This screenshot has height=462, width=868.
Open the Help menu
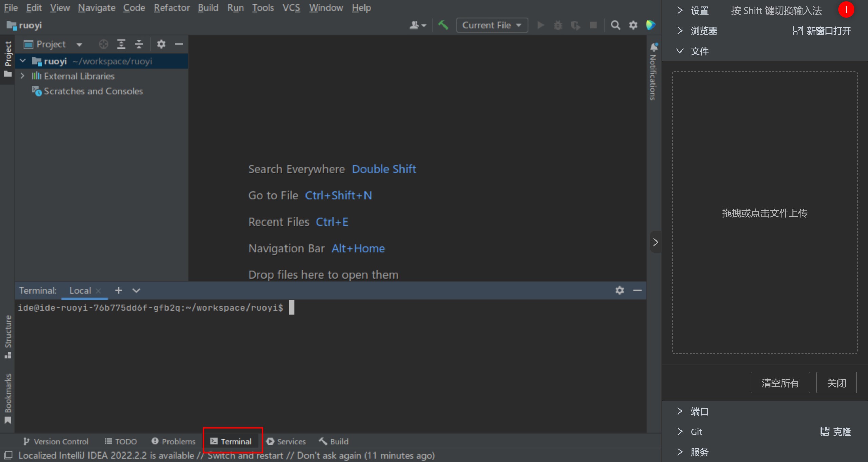pyautogui.click(x=361, y=7)
